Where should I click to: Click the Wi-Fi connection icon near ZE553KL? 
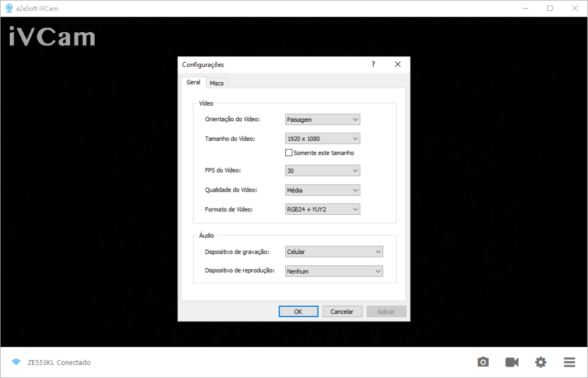point(16,362)
